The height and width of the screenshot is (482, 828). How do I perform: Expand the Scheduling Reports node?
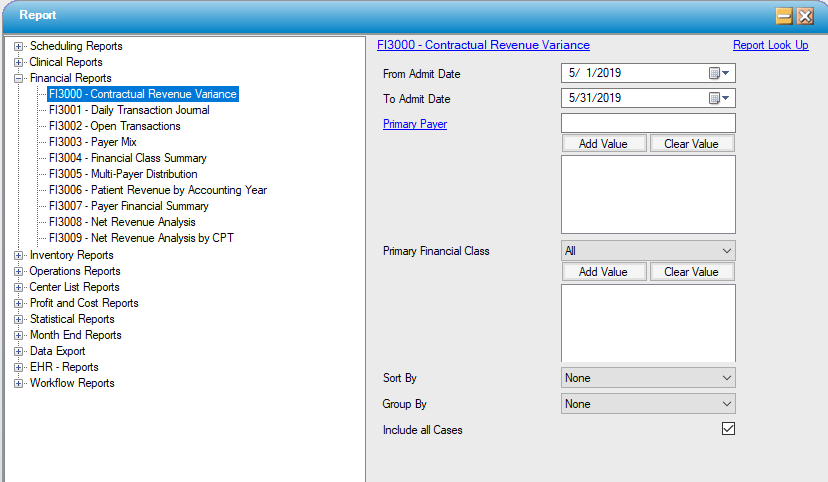[x=18, y=46]
